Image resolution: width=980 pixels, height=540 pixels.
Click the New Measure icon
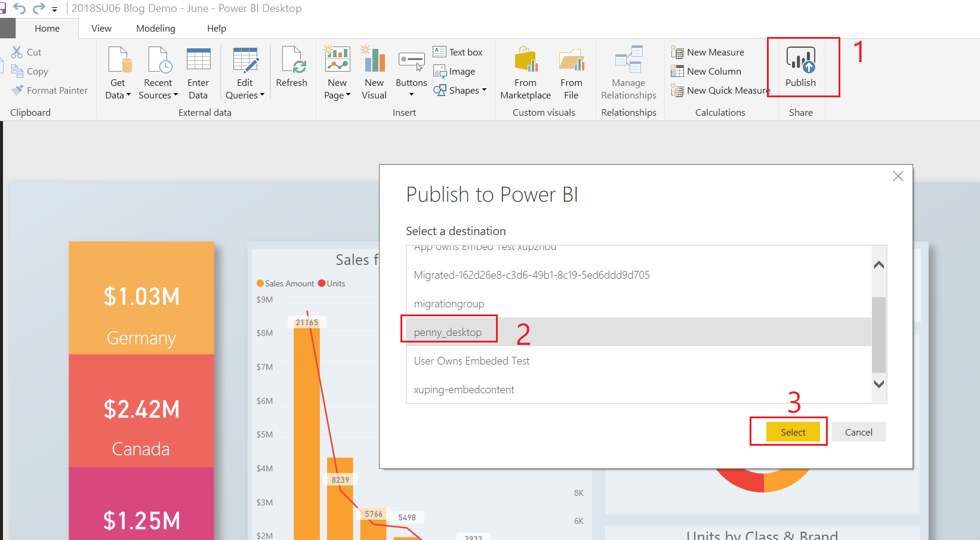(677, 53)
